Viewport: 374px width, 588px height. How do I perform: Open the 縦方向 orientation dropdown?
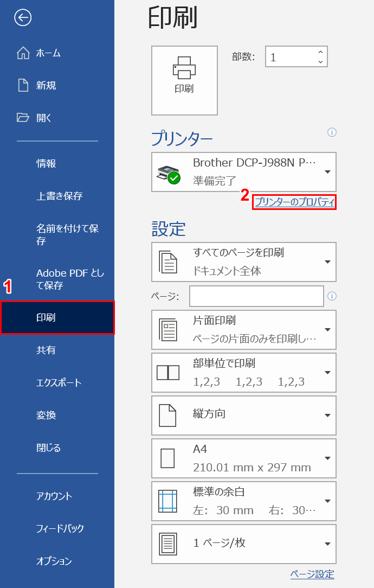[244, 415]
